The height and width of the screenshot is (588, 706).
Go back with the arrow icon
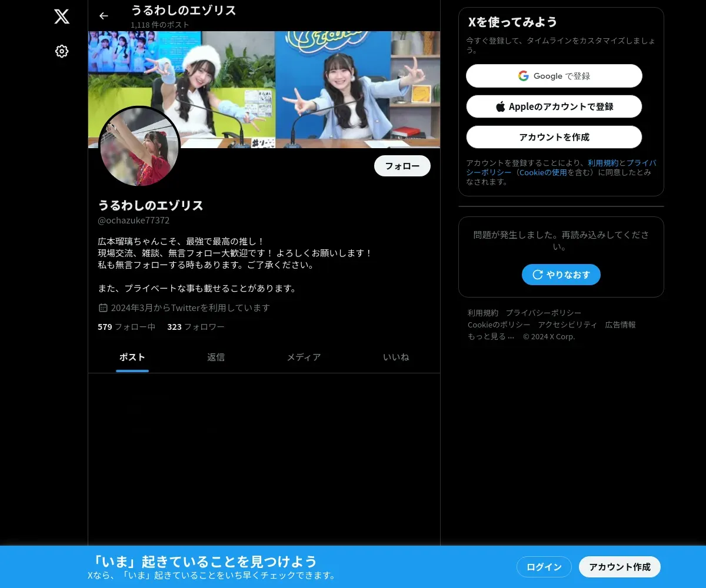point(104,16)
